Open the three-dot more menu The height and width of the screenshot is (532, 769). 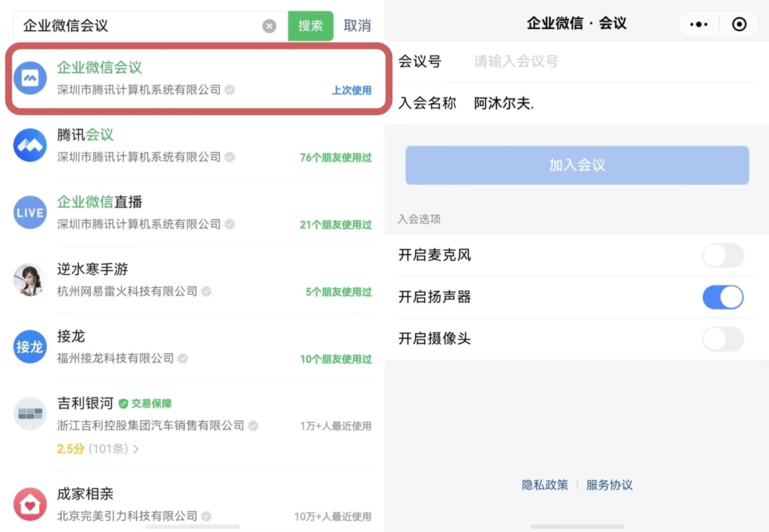click(x=699, y=24)
